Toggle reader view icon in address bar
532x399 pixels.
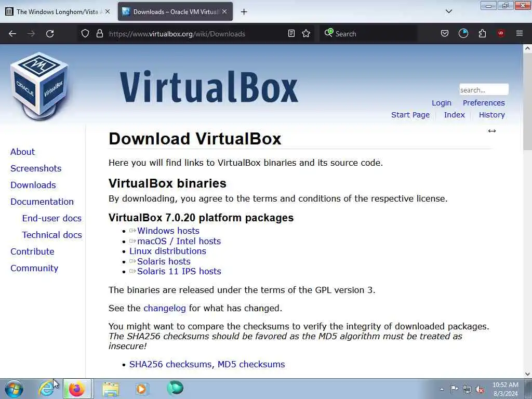point(291,33)
